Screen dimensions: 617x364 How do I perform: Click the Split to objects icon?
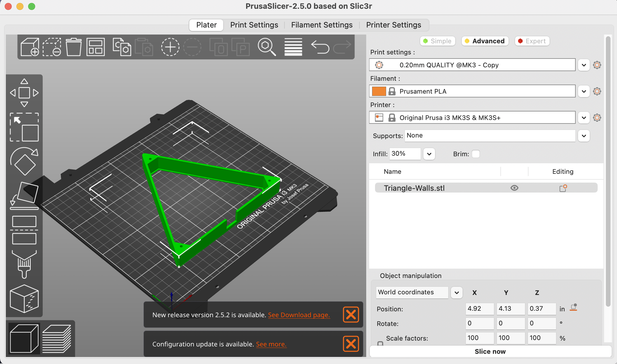pos(218,47)
